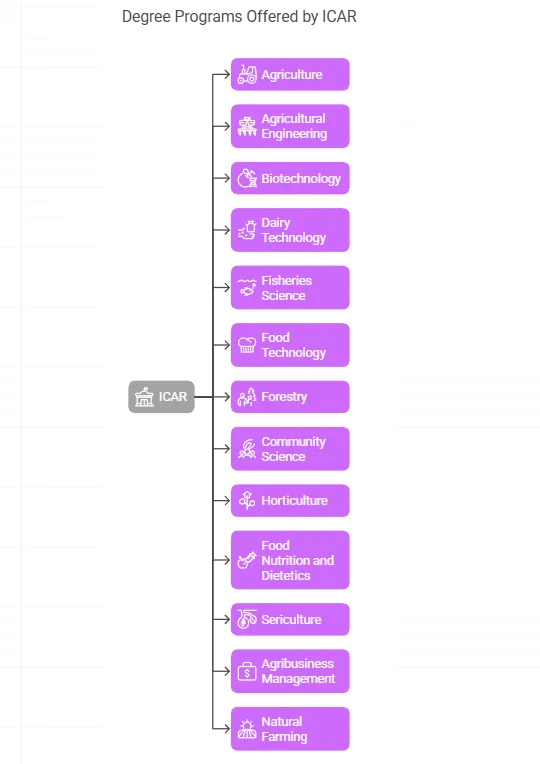Click the Food Nutrition and Dietetics label
This screenshot has width=540, height=764.
[298, 560]
